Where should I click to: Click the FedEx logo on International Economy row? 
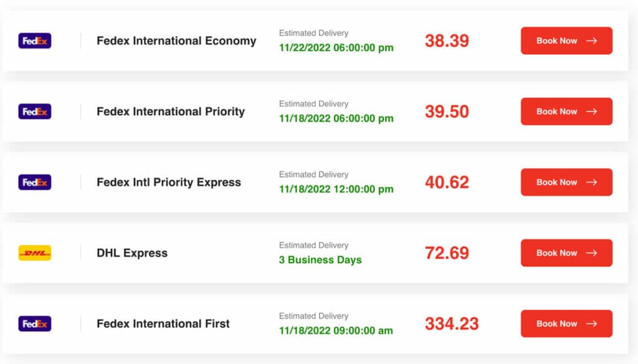(x=34, y=40)
